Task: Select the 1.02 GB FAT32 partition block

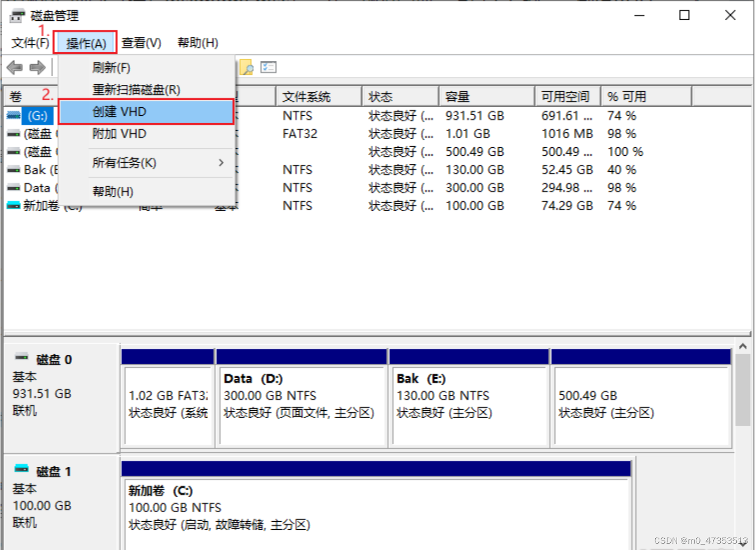Action: 168,398
